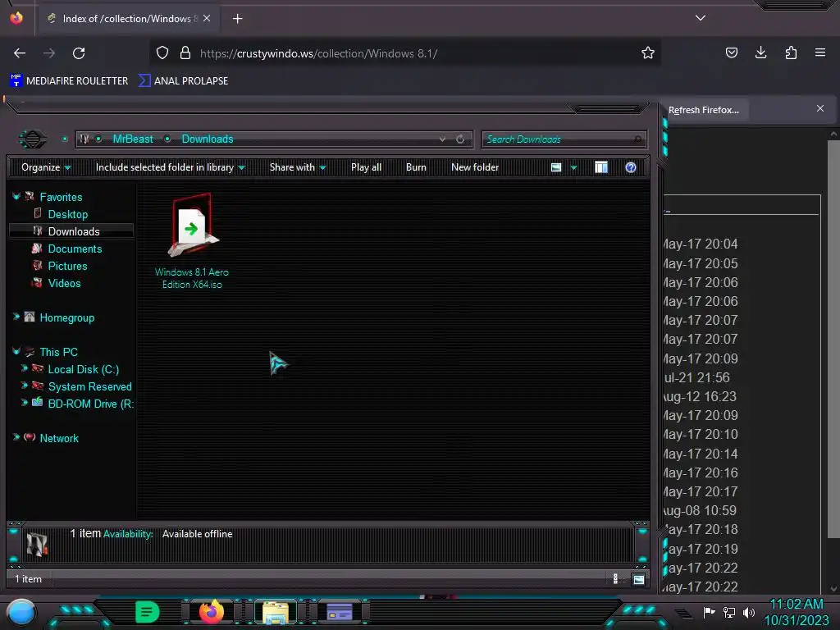
Task: Expand Local Disk (C:)
Action: [x=24, y=368]
